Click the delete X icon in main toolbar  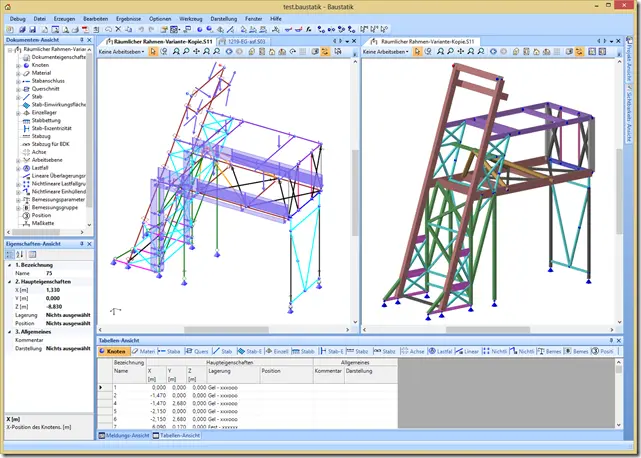tap(119, 29)
